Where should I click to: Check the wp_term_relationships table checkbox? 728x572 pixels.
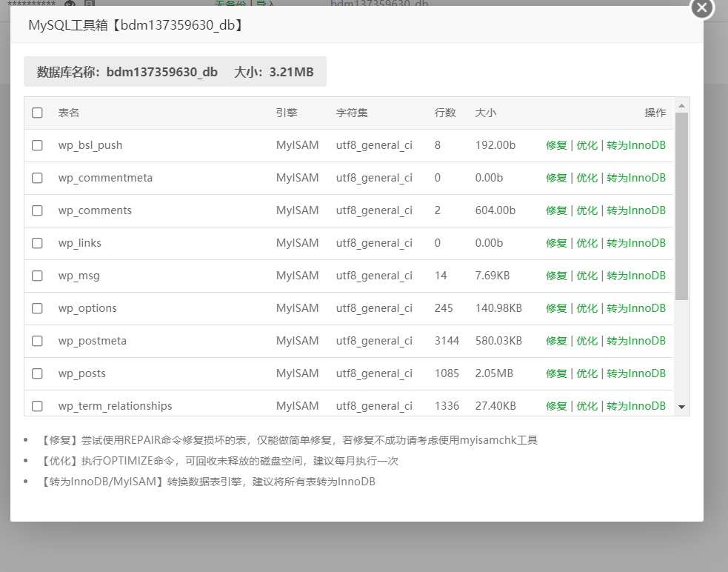[37, 405]
